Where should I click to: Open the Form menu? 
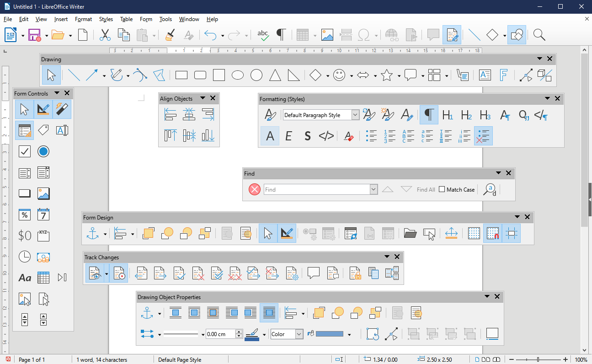(146, 19)
